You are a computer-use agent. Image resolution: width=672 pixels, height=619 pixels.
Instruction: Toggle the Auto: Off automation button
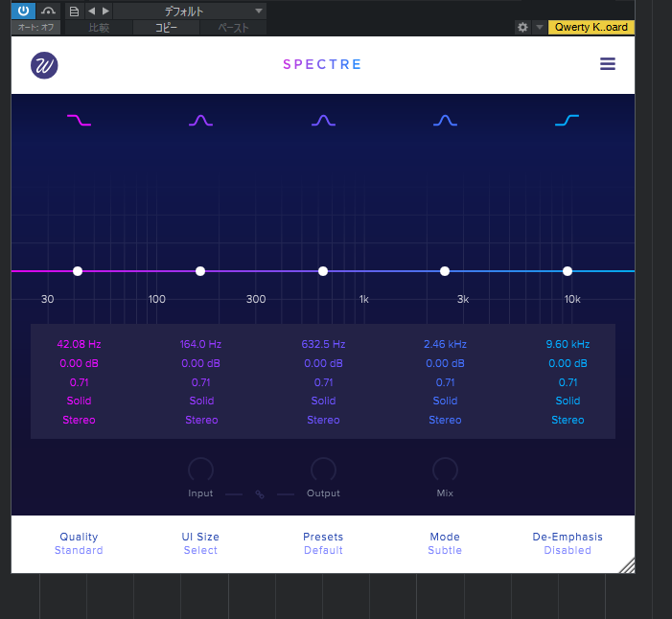34,28
